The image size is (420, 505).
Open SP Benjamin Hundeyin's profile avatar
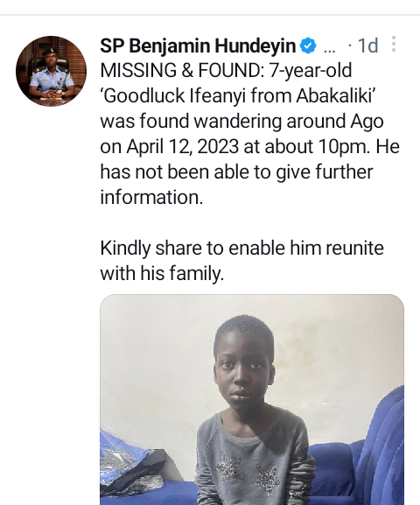(51, 71)
